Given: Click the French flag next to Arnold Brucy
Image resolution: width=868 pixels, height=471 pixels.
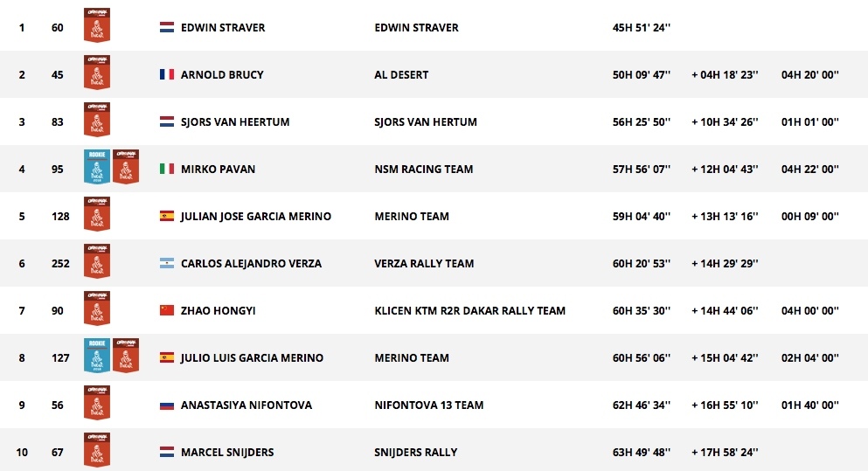Looking at the screenshot, I should pos(167,75).
